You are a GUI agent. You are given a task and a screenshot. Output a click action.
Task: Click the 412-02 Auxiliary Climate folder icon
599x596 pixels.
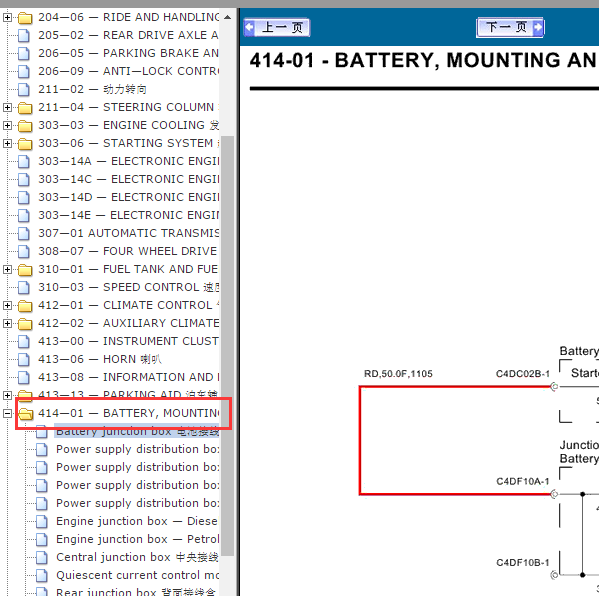click(25, 324)
